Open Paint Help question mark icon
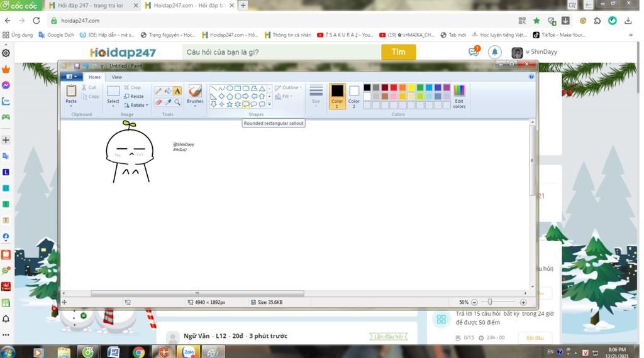This screenshot has height=358, width=644. (531, 77)
